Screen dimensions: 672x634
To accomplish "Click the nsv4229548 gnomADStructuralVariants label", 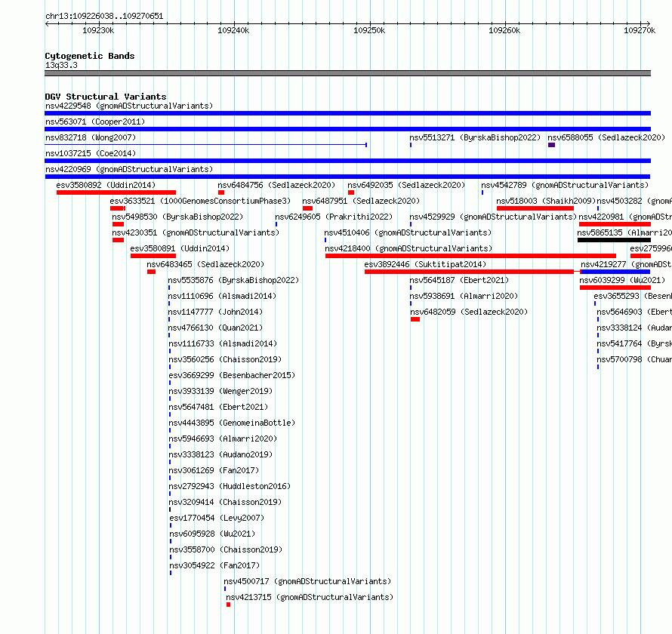I will click(129, 106).
